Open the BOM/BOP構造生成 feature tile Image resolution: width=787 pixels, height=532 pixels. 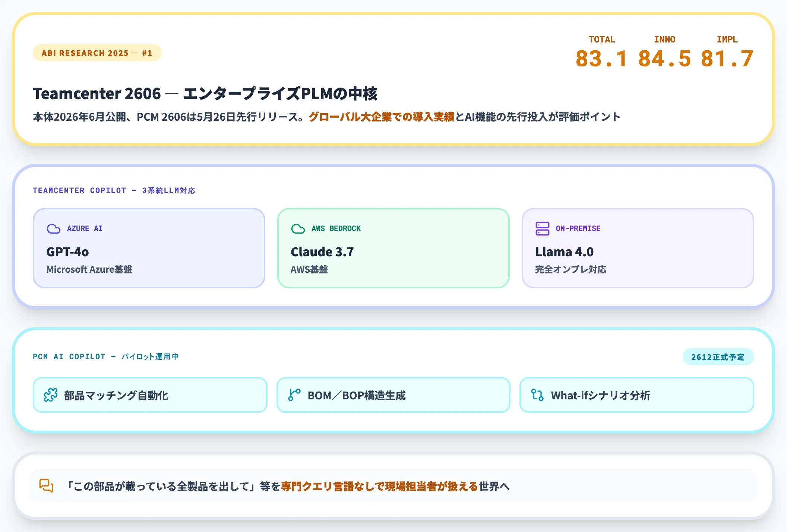[x=393, y=395]
